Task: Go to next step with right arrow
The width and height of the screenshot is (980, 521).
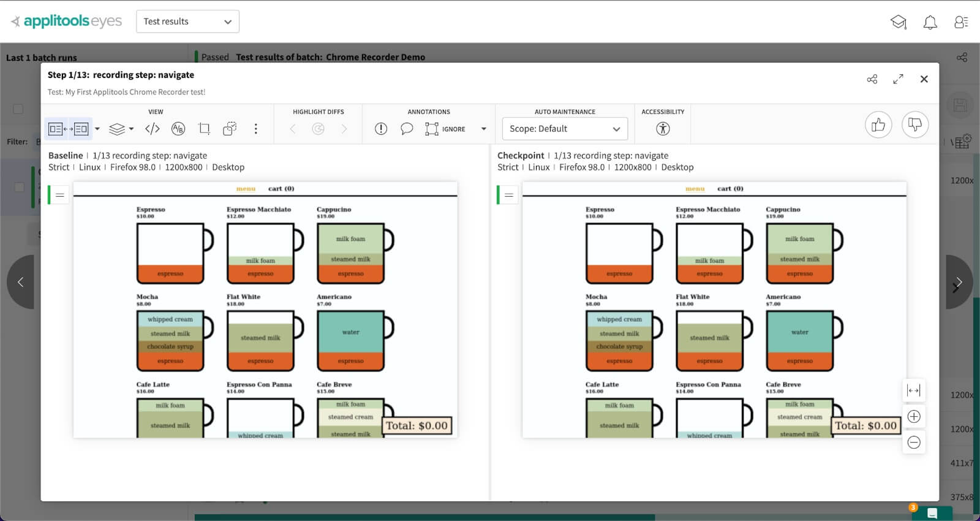Action: [959, 283]
